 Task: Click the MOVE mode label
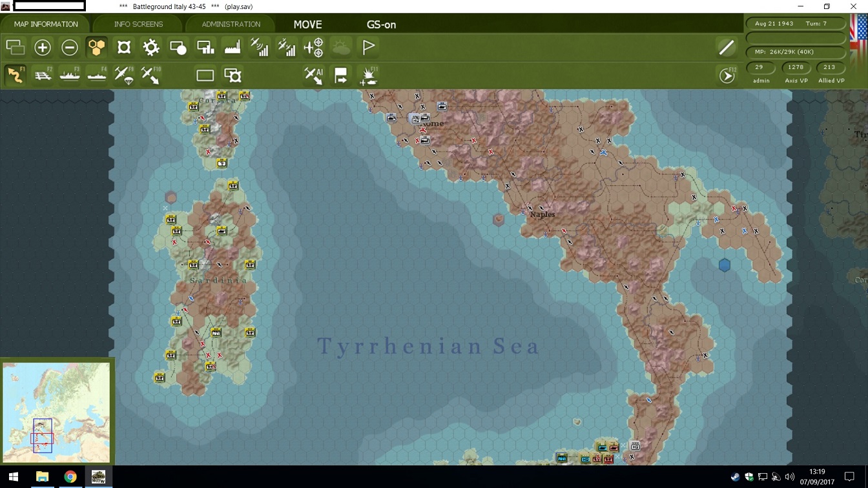click(x=307, y=25)
